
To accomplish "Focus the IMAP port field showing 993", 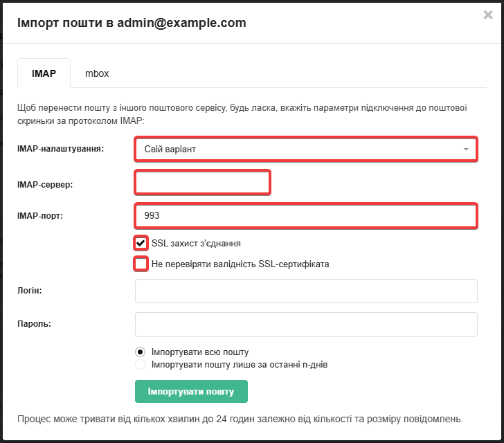I will tap(305, 215).
